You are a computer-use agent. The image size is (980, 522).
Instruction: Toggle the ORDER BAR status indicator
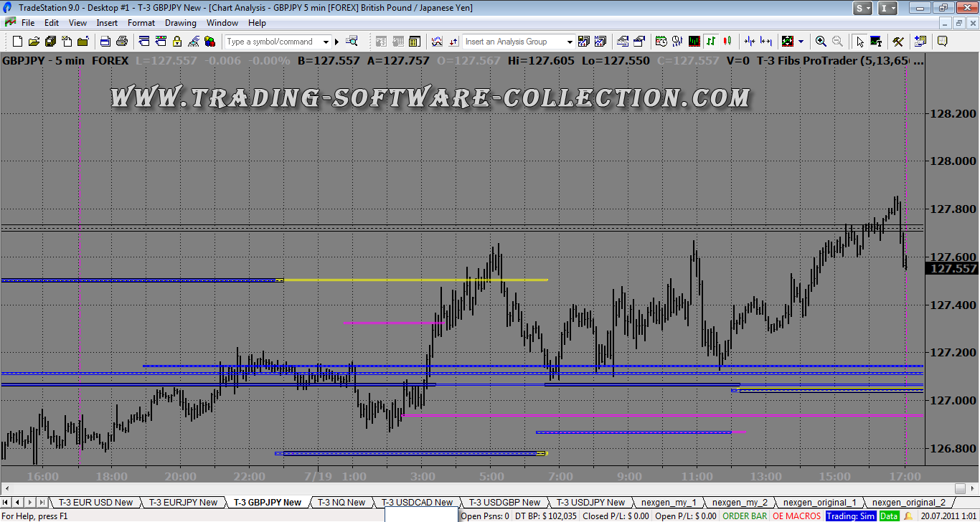click(x=745, y=516)
